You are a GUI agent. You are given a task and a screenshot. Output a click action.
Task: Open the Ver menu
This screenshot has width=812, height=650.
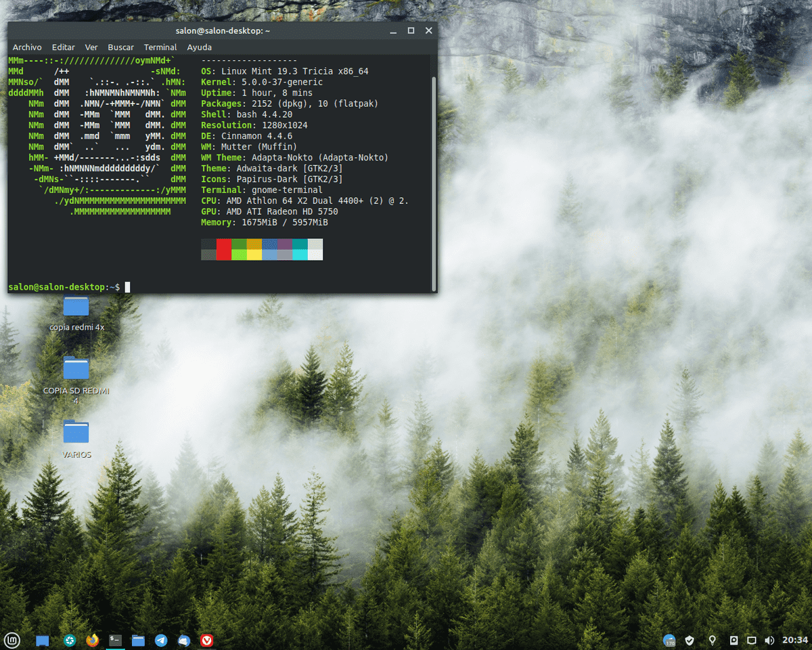(x=91, y=47)
